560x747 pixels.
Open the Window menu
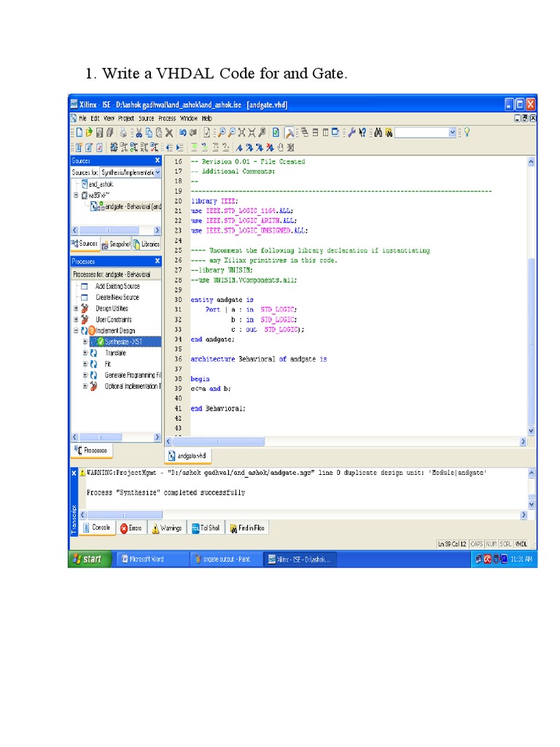189,118
